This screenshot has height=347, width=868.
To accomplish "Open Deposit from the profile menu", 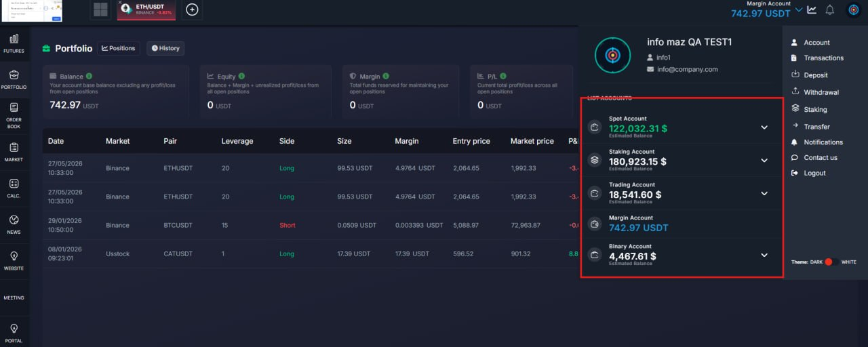I will coord(810,75).
